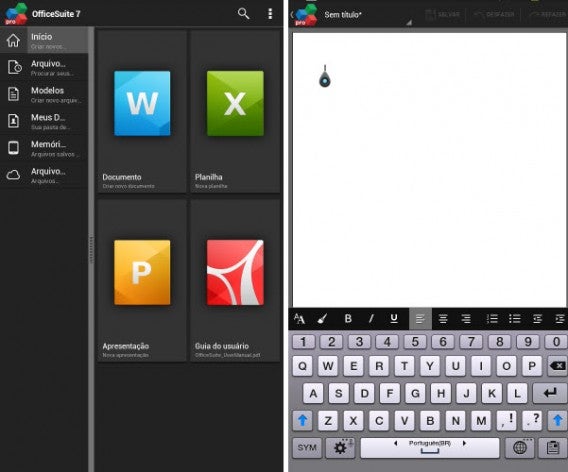Toggle bold formatting

coord(348,319)
